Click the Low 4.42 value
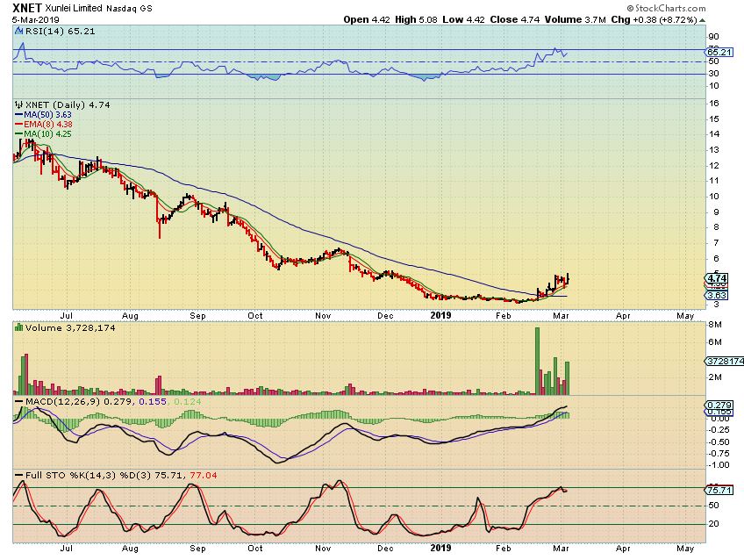This screenshot has height=560, width=744. click(x=463, y=19)
